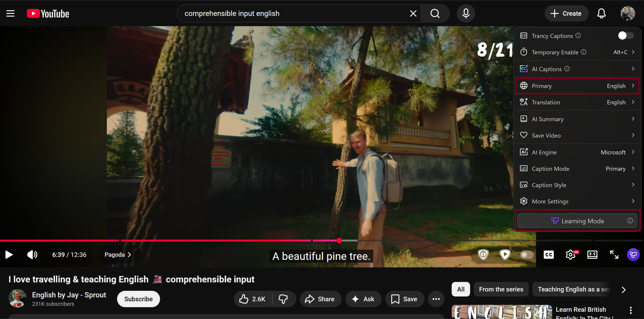
Task: Click theater mode icon
Action: pos(592,255)
